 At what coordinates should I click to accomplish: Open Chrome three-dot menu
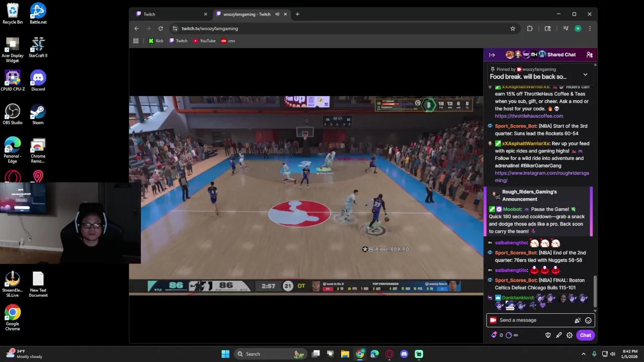[590, 29]
